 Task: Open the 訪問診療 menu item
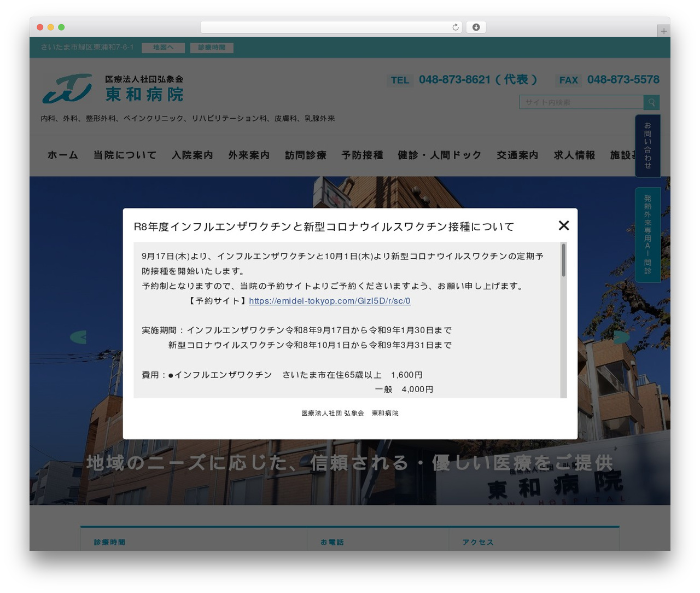pyautogui.click(x=306, y=155)
